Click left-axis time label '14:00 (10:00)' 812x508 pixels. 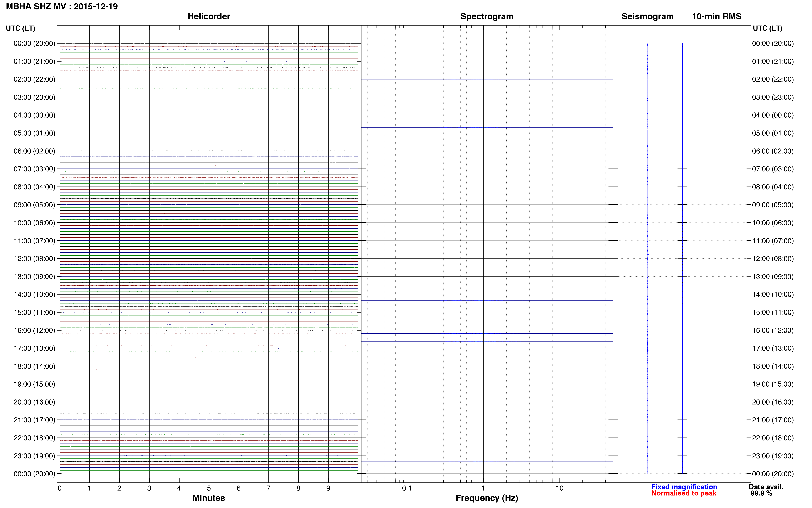point(34,295)
